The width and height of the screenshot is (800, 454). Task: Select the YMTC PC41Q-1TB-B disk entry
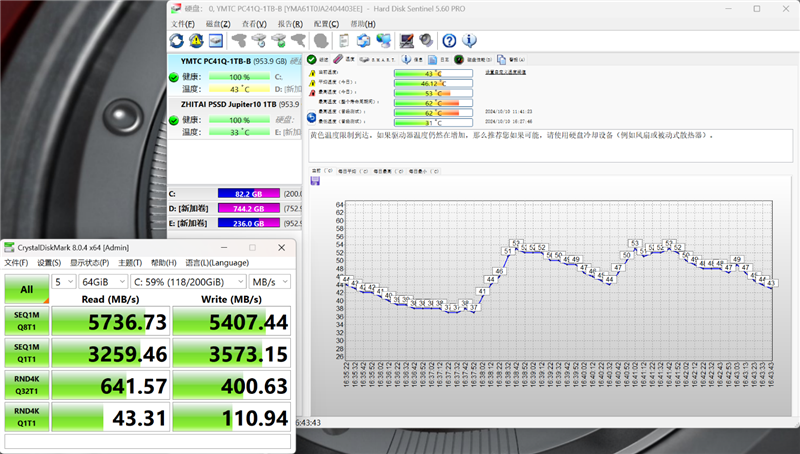pyautogui.click(x=235, y=74)
